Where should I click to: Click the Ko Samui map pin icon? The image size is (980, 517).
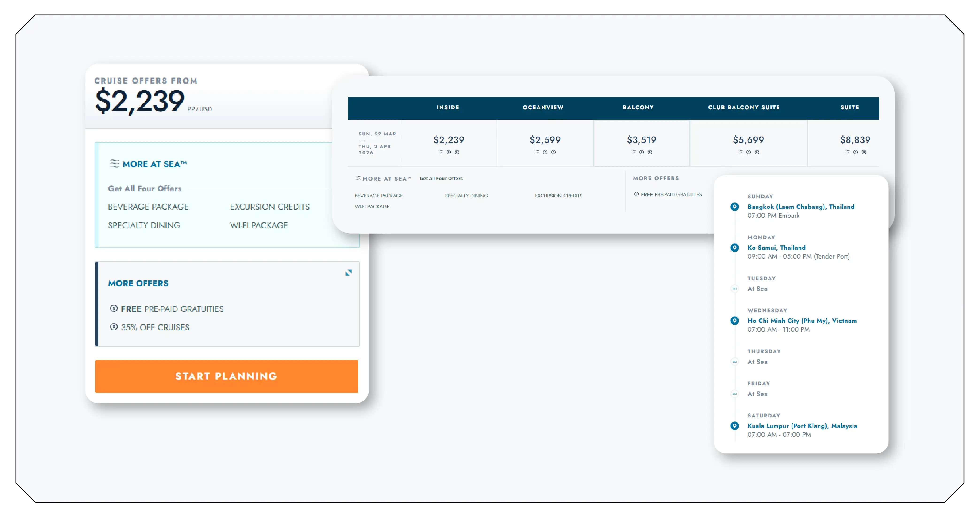tap(735, 248)
